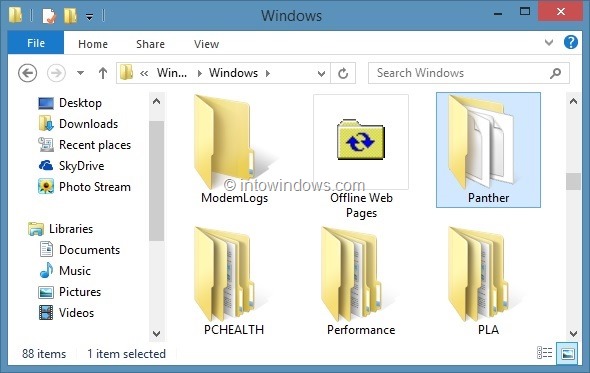Open the File ribbon tab

coord(36,43)
